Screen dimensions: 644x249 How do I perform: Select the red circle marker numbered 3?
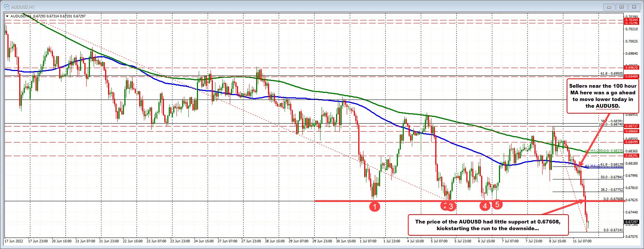(451, 206)
